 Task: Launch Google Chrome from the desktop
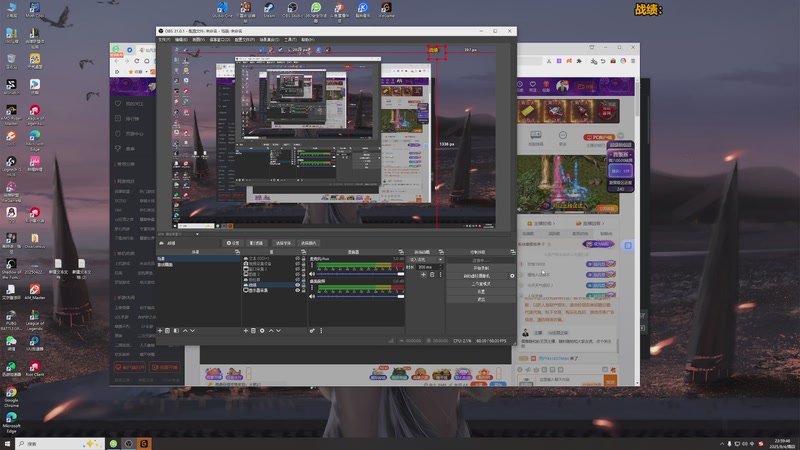click(x=11, y=396)
